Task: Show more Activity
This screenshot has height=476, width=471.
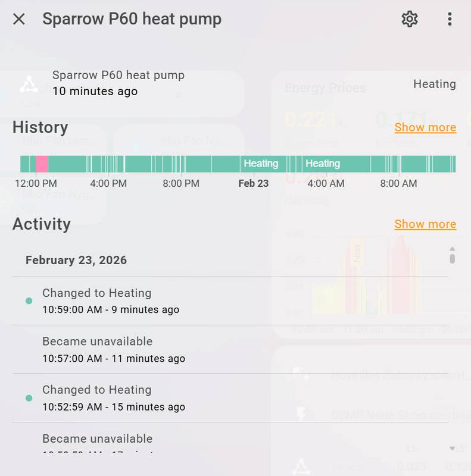Action: click(425, 224)
